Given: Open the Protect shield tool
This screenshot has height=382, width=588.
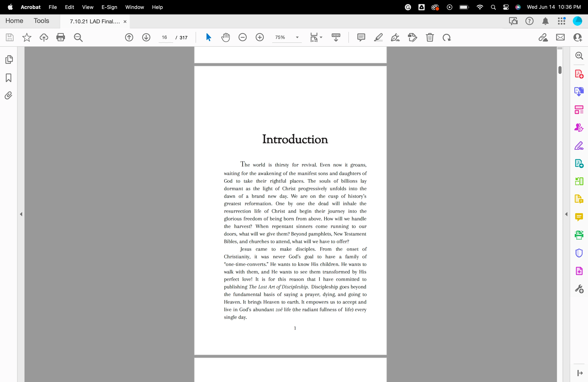Looking at the screenshot, I should pos(579,253).
